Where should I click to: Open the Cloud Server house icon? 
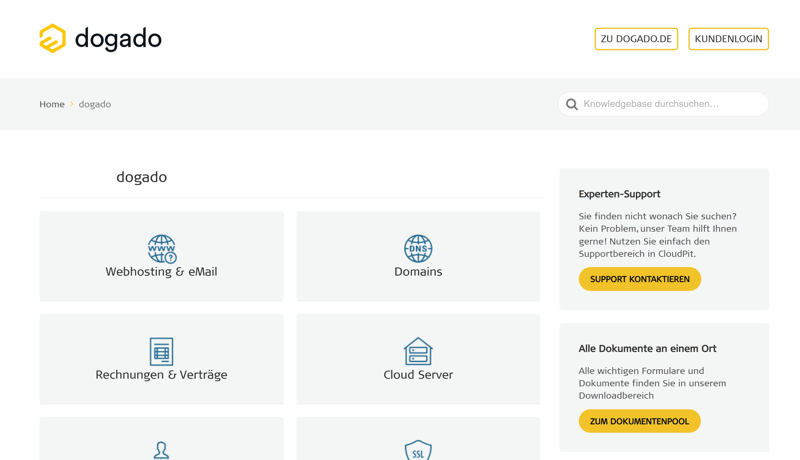tap(418, 351)
